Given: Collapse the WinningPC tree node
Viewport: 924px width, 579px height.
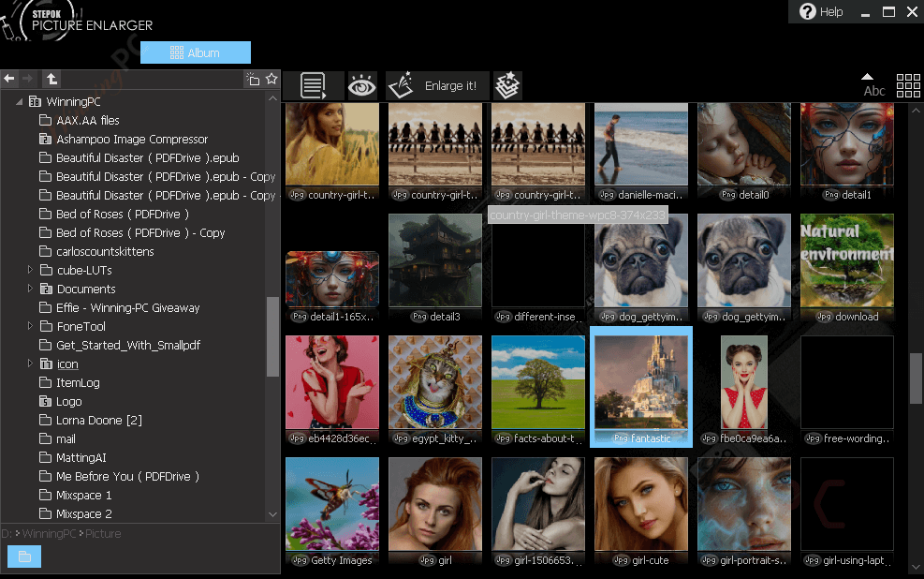Looking at the screenshot, I should pyautogui.click(x=19, y=101).
